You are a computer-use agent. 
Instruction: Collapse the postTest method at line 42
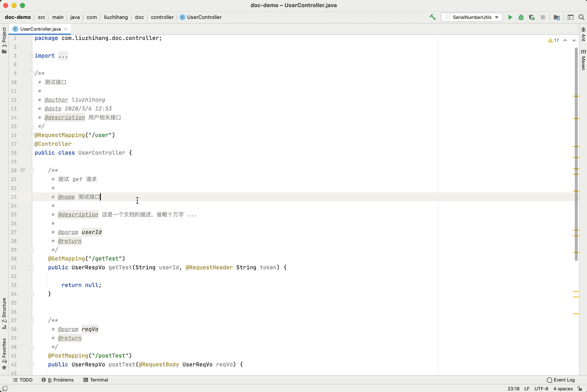coord(32,364)
